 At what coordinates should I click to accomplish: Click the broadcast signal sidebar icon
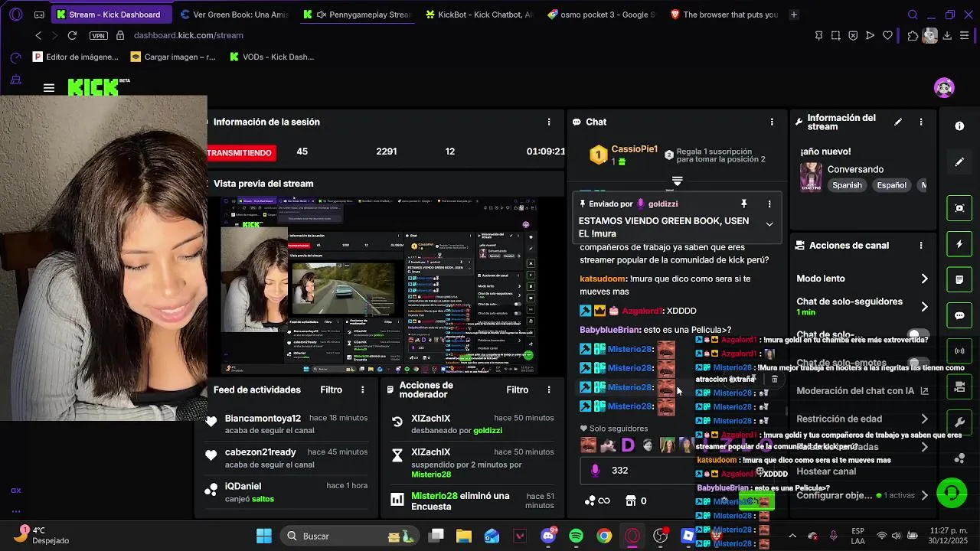click(959, 351)
